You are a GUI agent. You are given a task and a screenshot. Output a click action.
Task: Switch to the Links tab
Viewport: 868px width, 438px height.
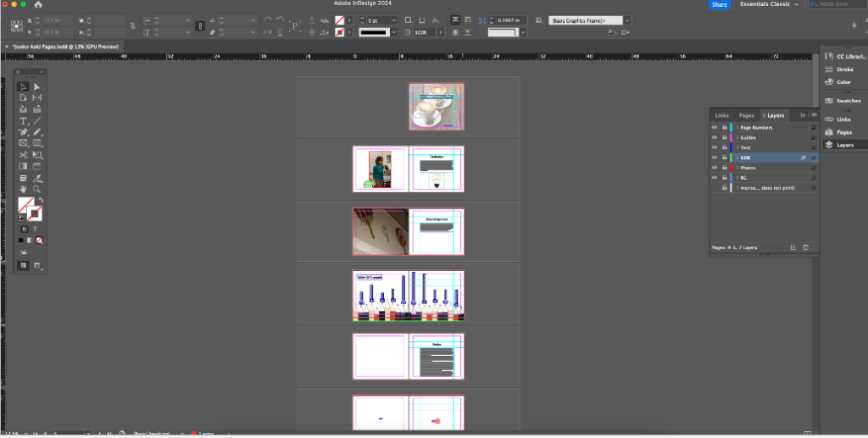click(x=722, y=115)
